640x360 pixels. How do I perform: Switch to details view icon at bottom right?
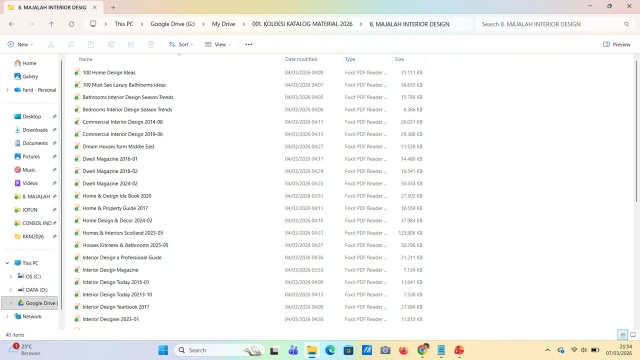622,335
